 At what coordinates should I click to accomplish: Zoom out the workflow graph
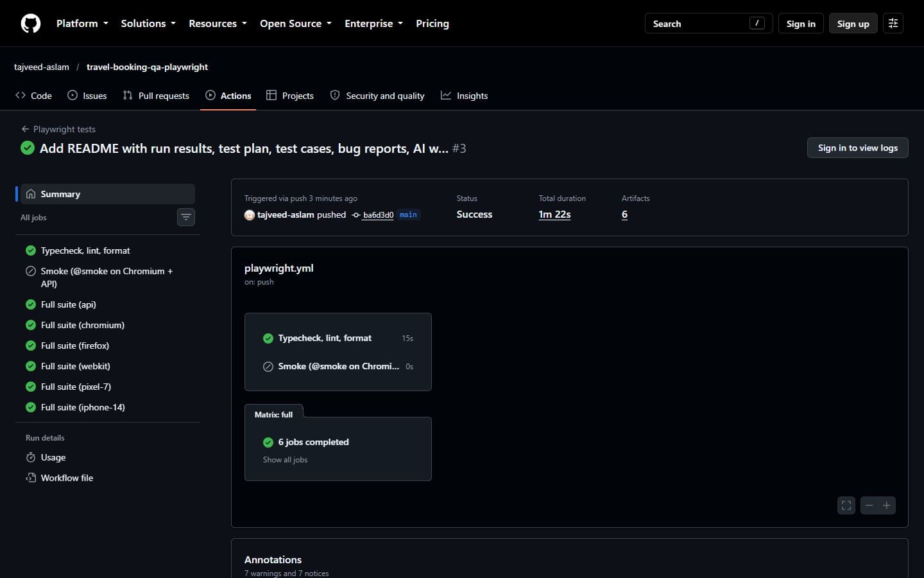tap(869, 505)
